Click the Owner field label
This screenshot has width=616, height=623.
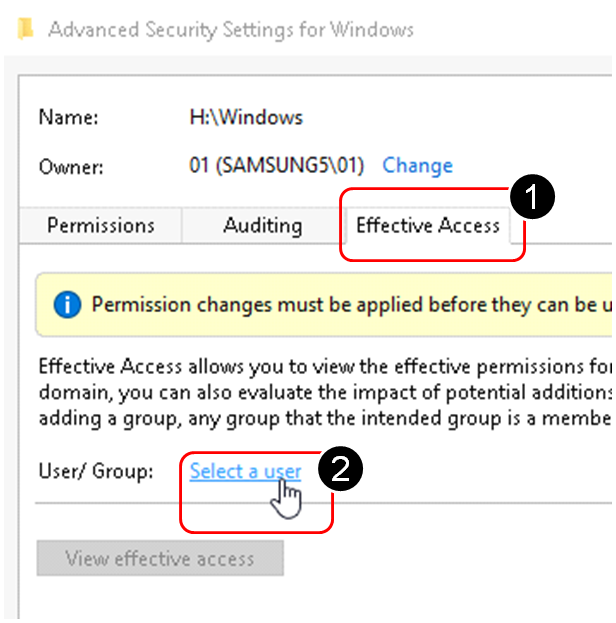tap(70, 165)
